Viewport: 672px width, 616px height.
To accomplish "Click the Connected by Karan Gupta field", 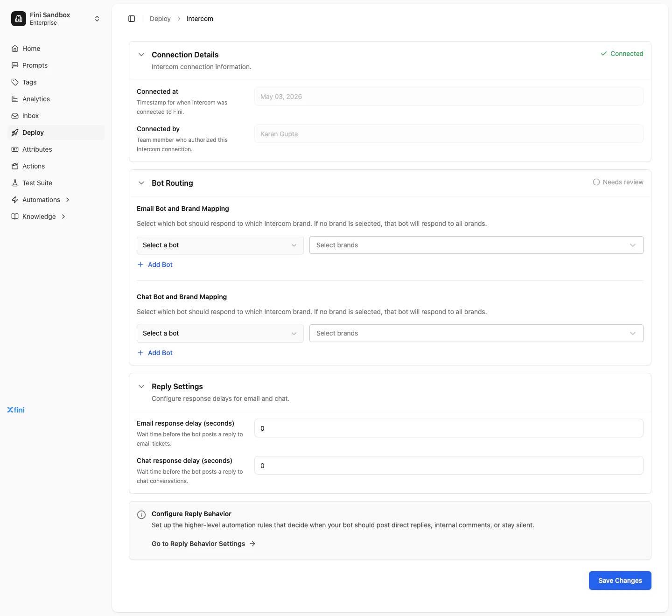I will coord(449,134).
